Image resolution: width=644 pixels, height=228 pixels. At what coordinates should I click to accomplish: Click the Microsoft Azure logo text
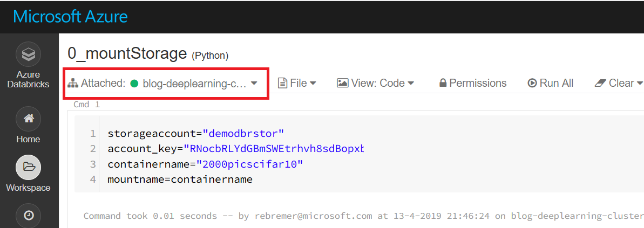point(70,16)
